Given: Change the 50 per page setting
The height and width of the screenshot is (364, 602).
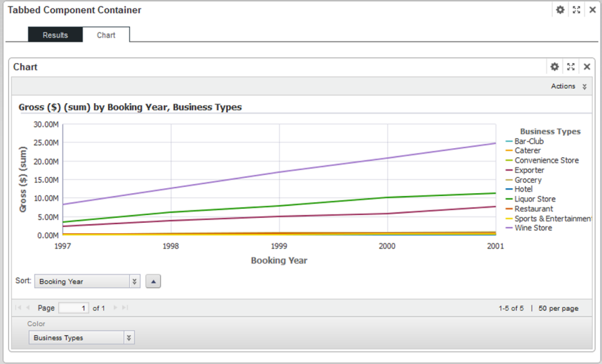Looking at the screenshot, I should (x=558, y=309).
